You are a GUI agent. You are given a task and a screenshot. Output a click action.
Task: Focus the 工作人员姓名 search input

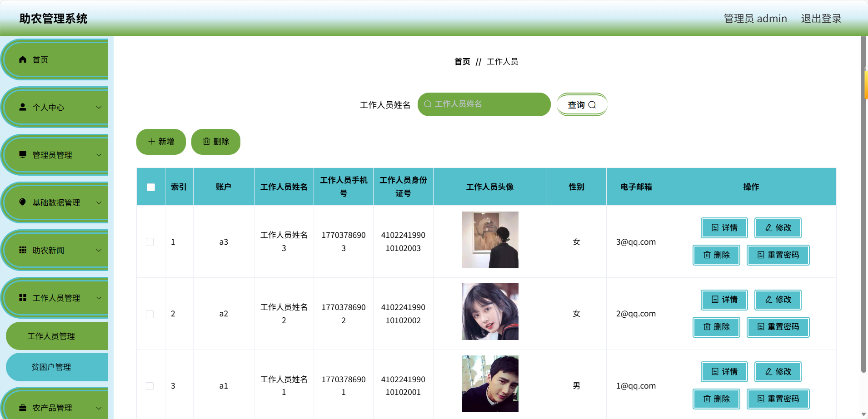pos(484,104)
